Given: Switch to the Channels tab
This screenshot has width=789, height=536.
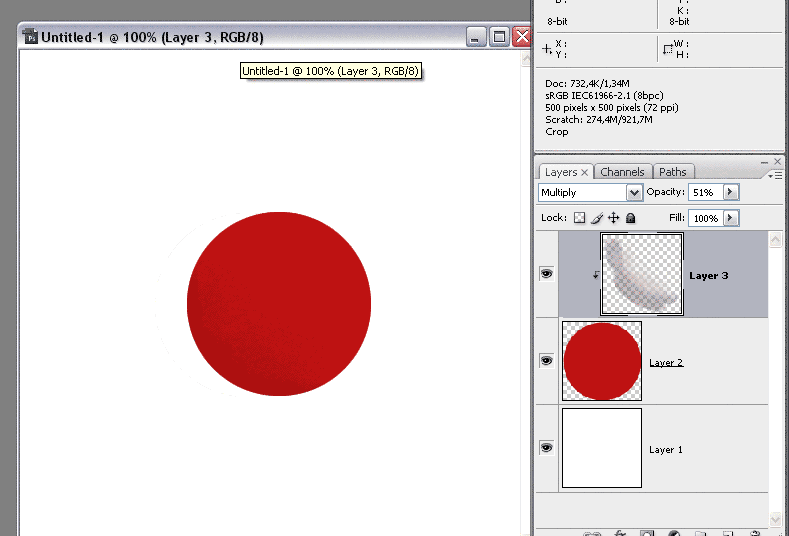Looking at the screenshot, I should 622,172.
